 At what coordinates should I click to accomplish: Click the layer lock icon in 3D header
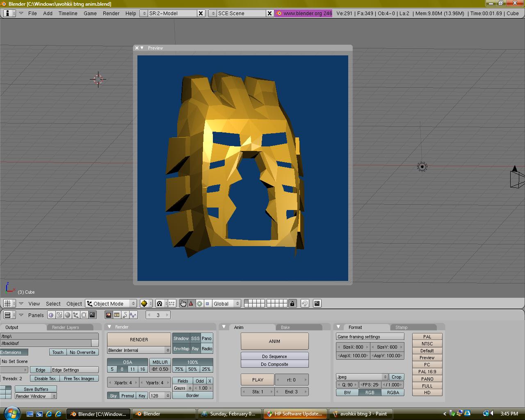[292, 304]
